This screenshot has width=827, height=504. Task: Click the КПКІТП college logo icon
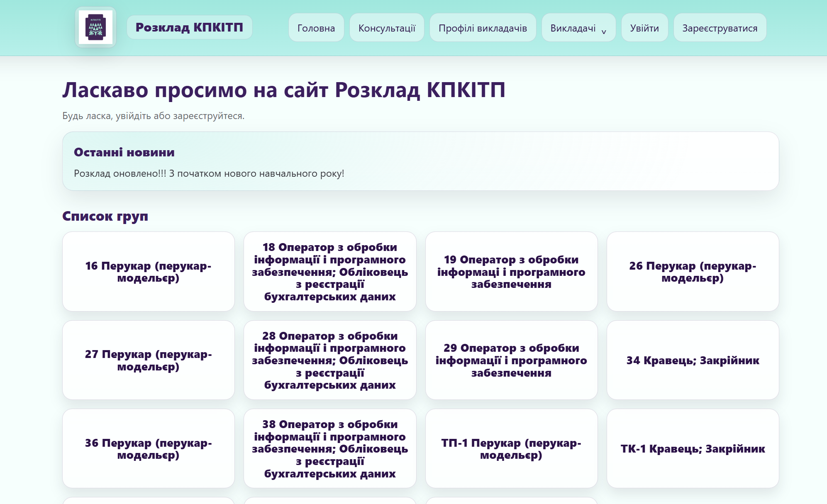click(x=95, y=27)
